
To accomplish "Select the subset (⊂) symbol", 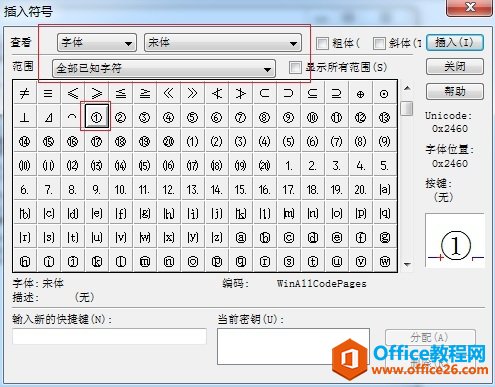I will pos(264,93).
